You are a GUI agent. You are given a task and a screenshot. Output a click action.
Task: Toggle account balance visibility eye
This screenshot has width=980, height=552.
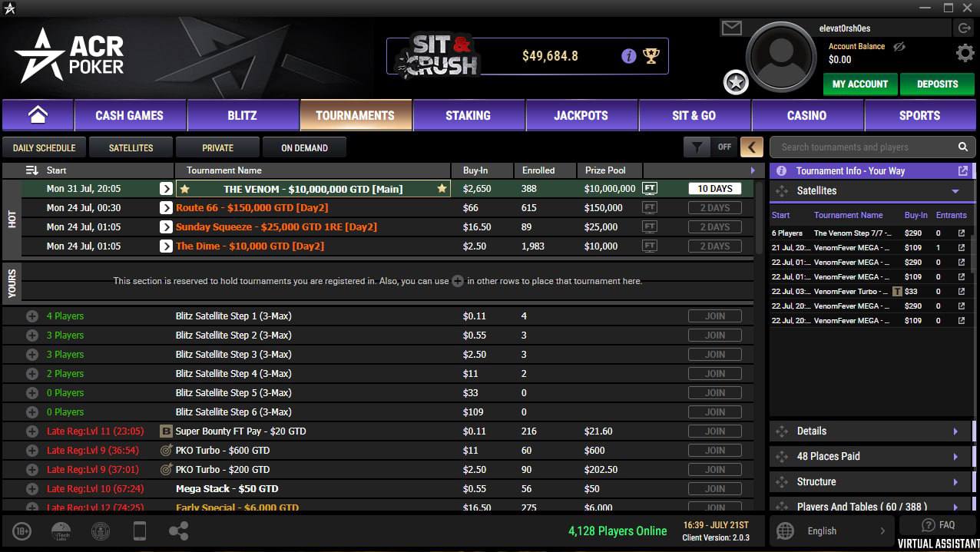899,47
